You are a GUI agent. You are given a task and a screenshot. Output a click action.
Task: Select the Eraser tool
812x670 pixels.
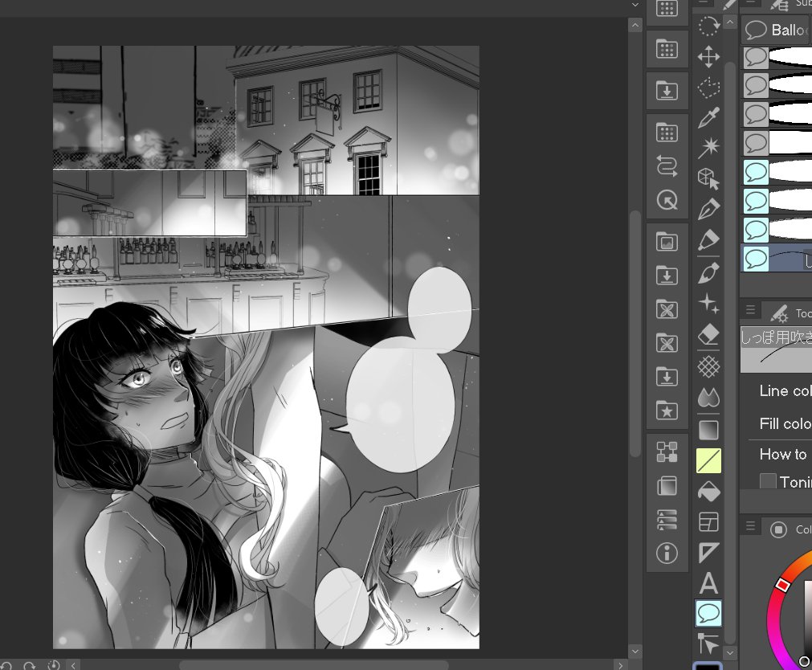click(x=708, y=334)
